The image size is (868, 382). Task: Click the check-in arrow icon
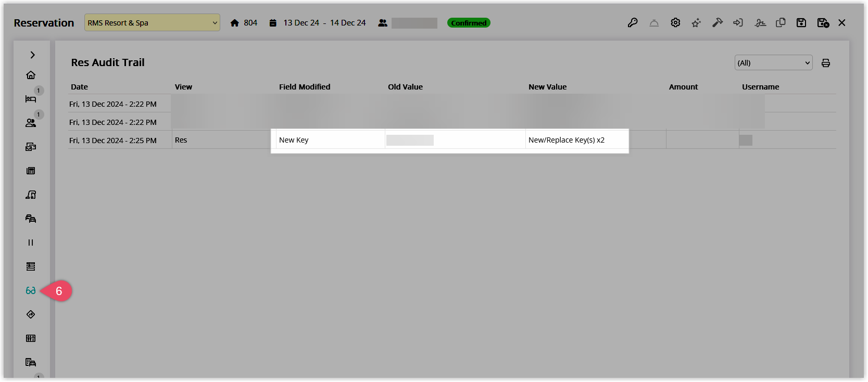tap(738, 23)
